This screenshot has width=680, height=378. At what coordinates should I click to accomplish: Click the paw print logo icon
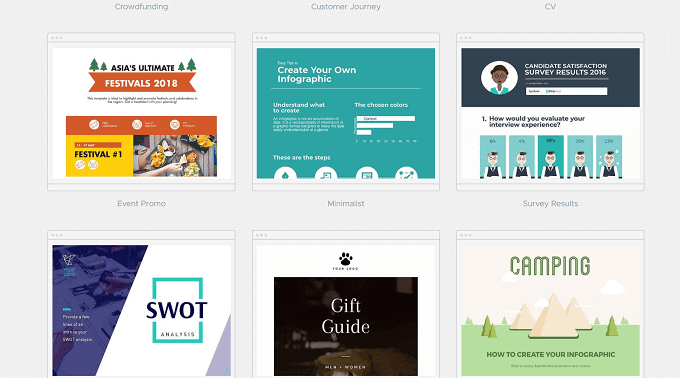pos(346,259)
